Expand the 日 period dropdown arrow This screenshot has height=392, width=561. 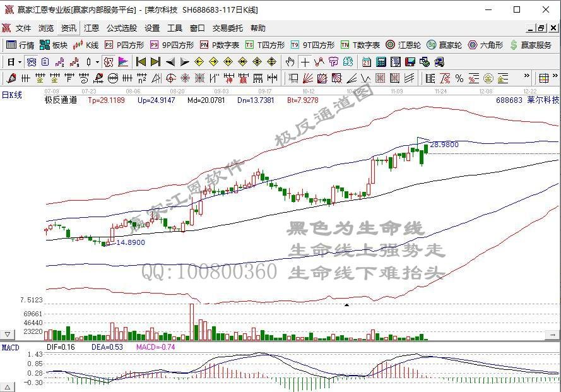click(20, 62)
